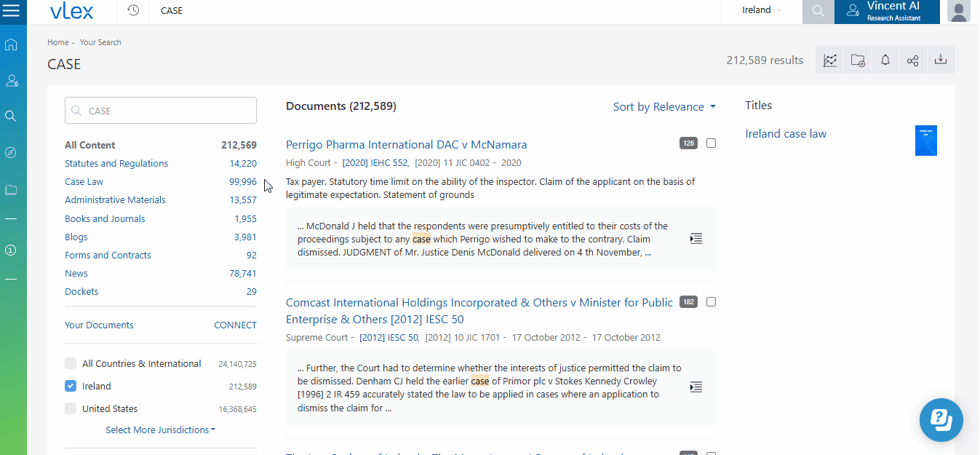This screenshot has height=455, width=980.
Task: Filter by Case Law content type
Action: [84, 182]
